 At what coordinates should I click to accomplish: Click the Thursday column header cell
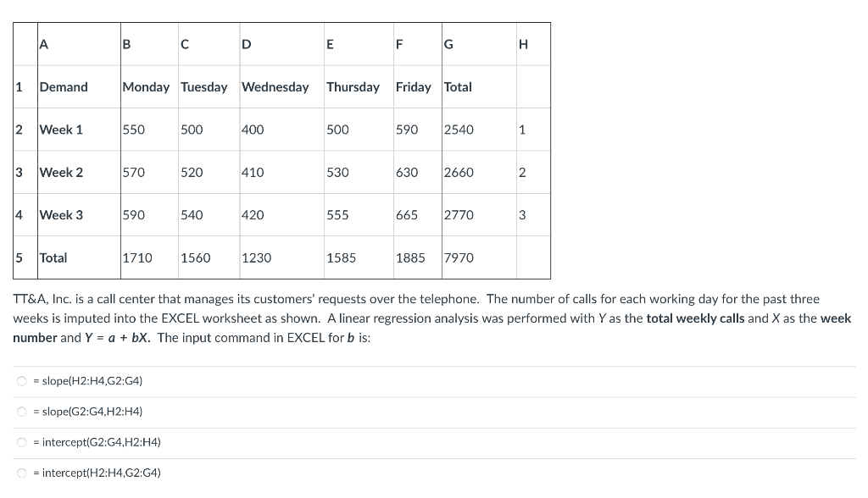pyautogui.click(x=359, y=87)
